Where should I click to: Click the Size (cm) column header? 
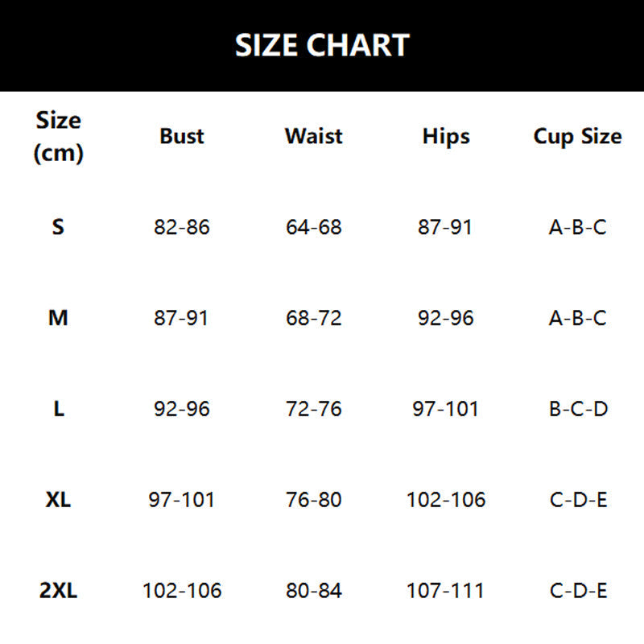coord(58,137)
